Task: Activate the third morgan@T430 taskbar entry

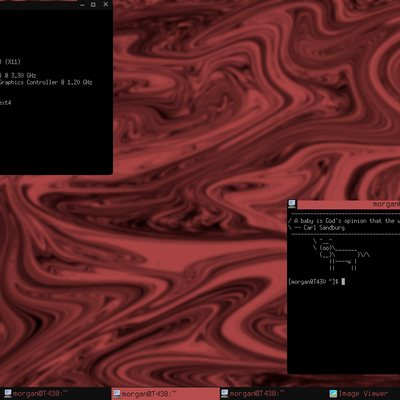Action: (273, 394)
